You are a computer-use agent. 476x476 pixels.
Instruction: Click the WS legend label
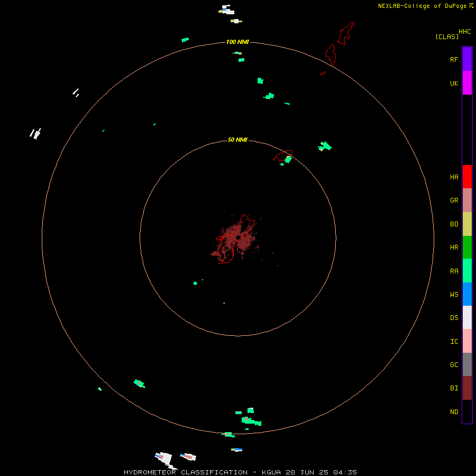coord(454,294)
